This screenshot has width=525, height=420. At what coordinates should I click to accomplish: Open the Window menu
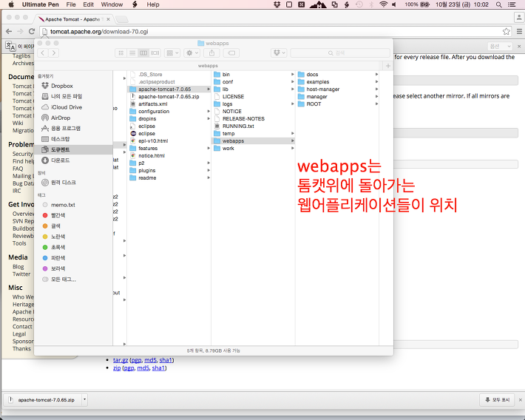112,4
